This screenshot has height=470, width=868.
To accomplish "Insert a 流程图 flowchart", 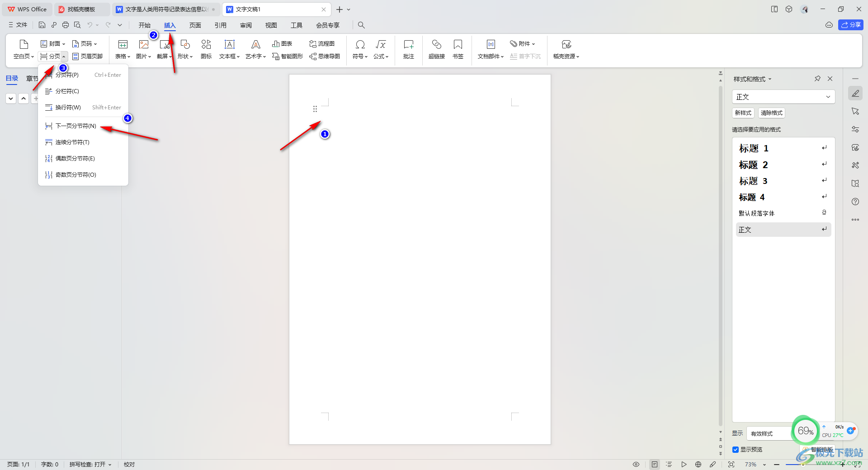I will point(322,44).
